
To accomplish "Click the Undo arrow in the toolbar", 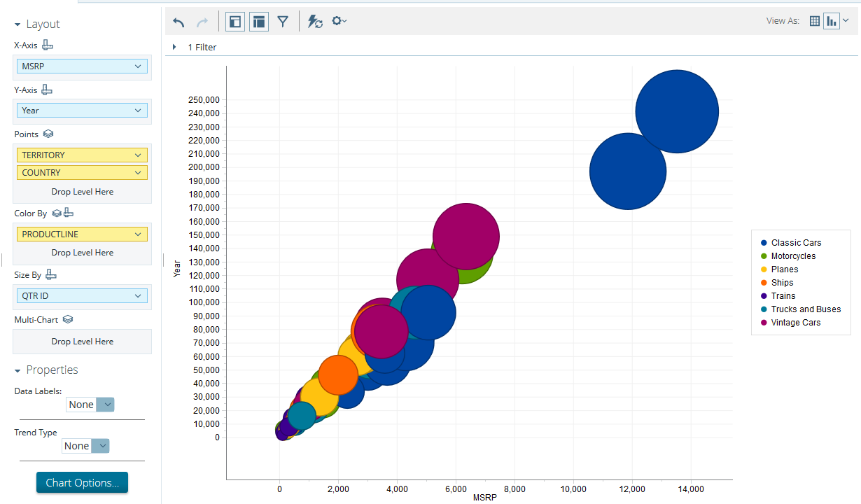I will [179, 22].
